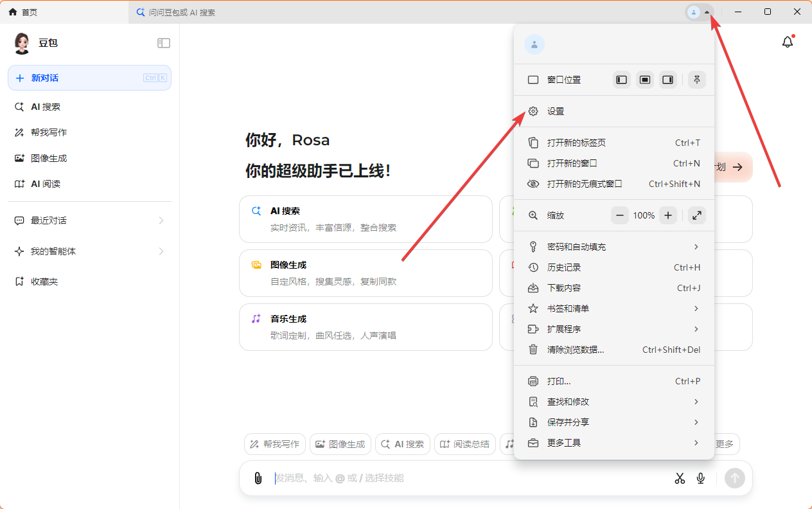Viewport: 812px width, 509px height.
Task: Open the 图像生成 feature card
Action: [x=366, y=273]
